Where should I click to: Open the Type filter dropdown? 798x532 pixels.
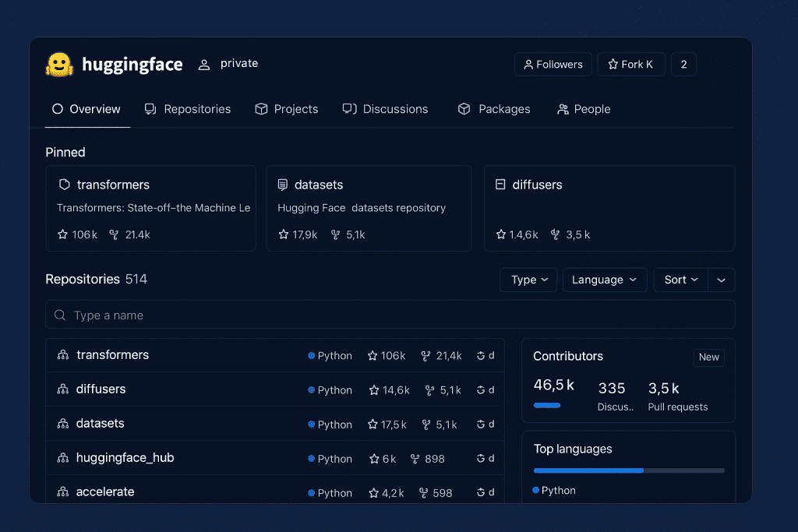pyautogui.click(x=528, y=280)
